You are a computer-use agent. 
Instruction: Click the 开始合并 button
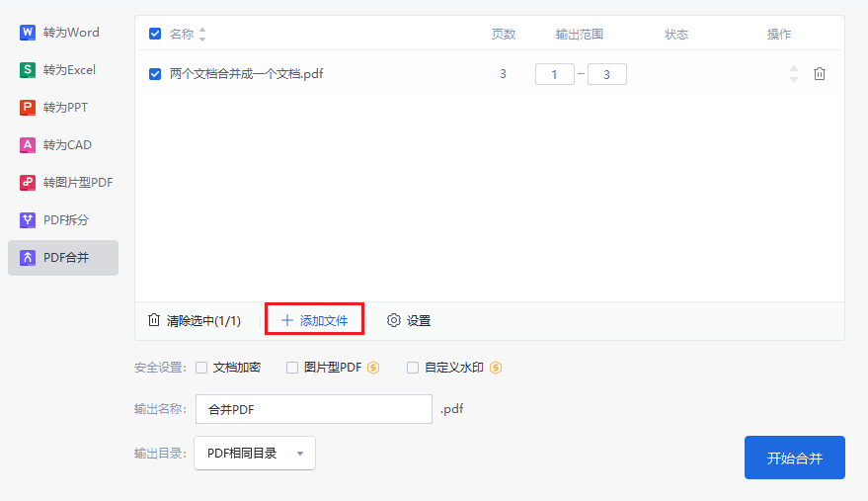(794, 458)
